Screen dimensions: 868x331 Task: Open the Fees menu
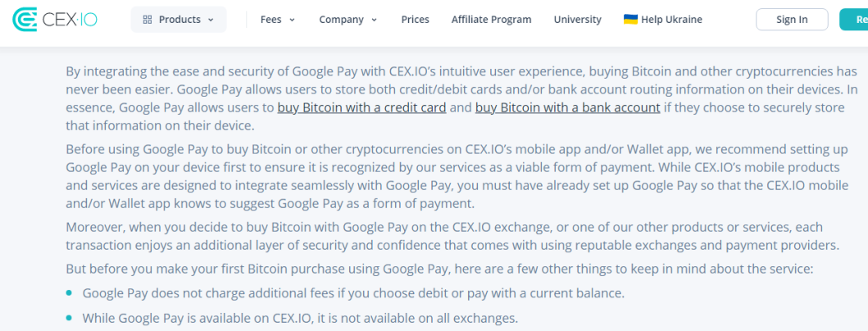point(278,20)
